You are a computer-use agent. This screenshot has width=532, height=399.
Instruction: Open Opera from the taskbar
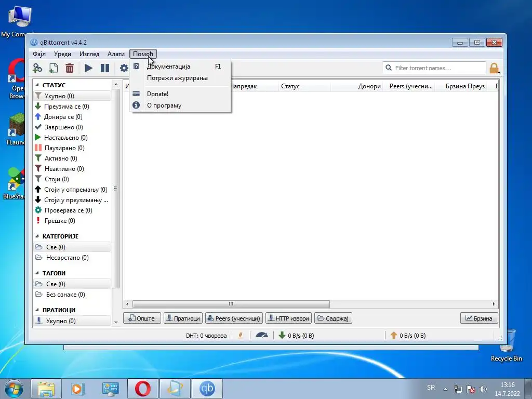click(143, 389)
